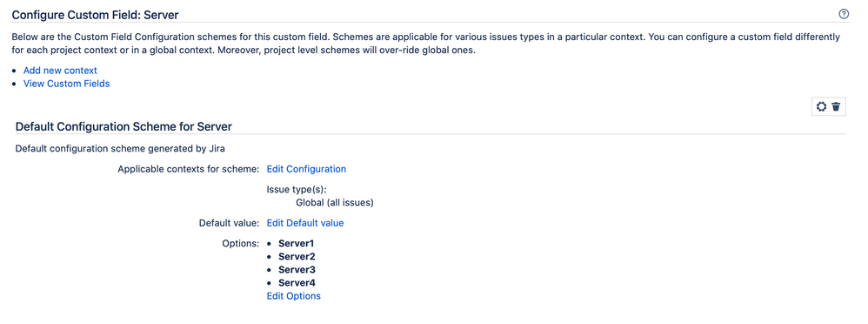
Task: Click the Configure Custom Field: Server heading
Action: 95,15
